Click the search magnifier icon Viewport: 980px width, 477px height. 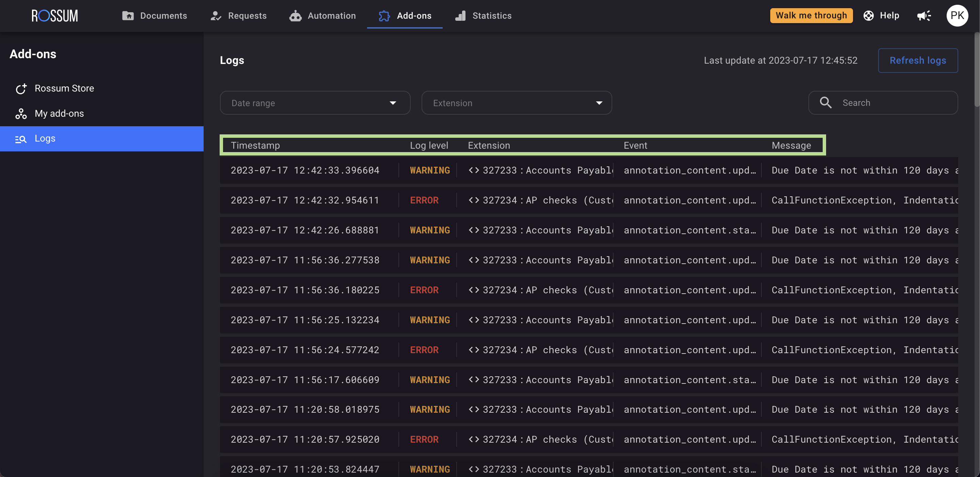pos(825,103)
